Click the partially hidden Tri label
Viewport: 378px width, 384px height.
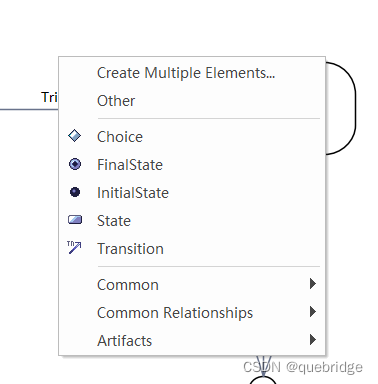coord(49,97)
